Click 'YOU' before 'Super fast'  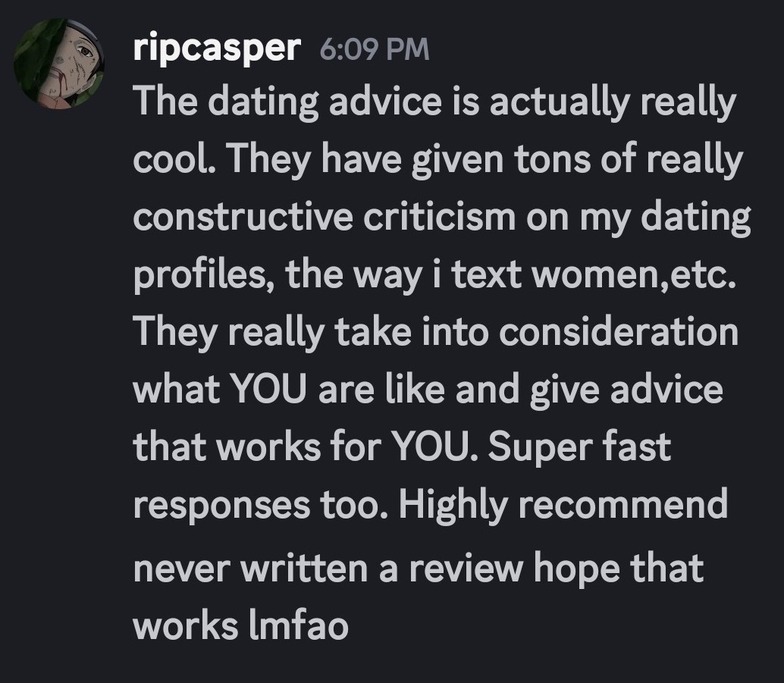[429, 446]
